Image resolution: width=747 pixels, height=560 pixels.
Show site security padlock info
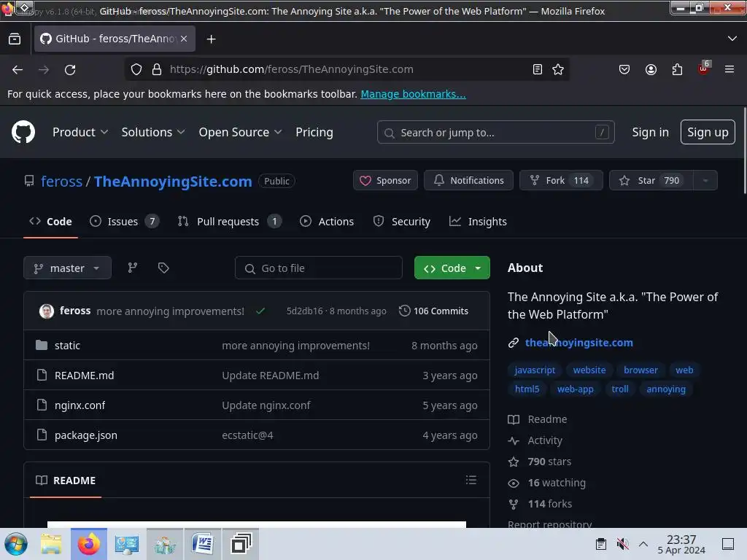(157, 69)
